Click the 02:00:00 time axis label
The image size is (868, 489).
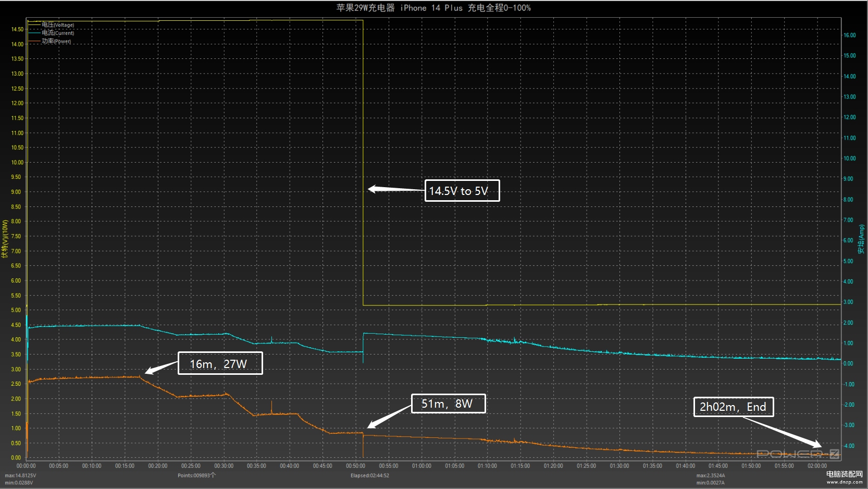(x=817, y=466)
